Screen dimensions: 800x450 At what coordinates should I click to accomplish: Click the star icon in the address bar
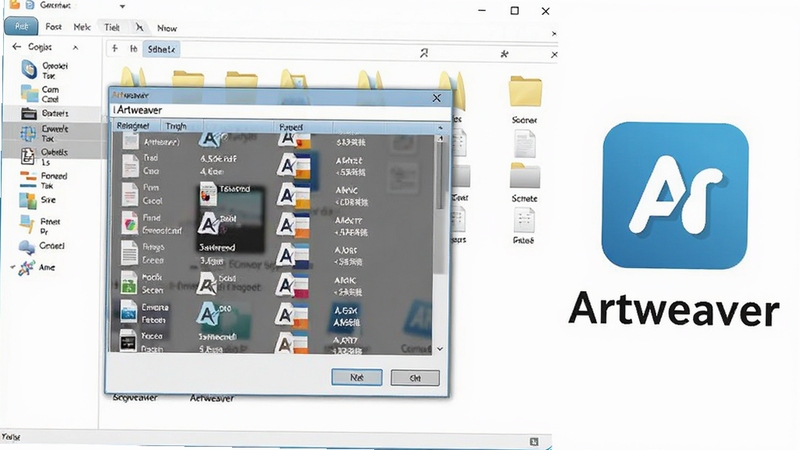[x=504, y=54]
